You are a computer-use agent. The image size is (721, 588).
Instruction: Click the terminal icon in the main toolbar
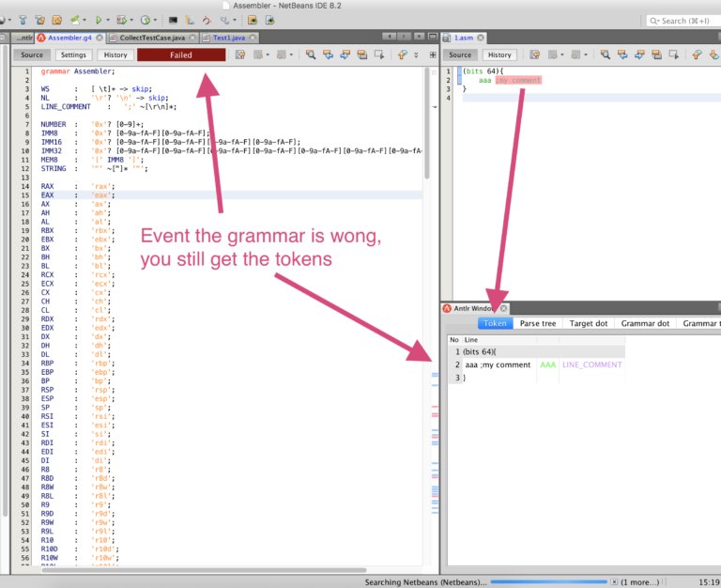click(173, 21)
